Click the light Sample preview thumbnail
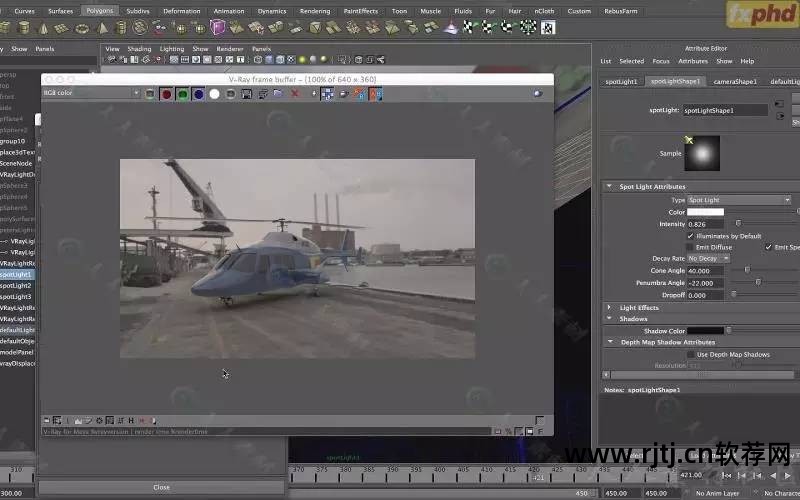This screenshot has height=500, width=800. point(702,153)
